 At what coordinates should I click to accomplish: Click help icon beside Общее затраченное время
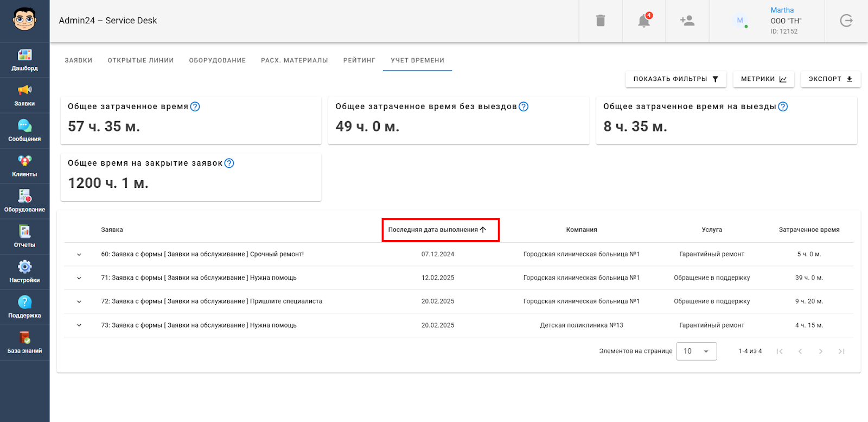pyautogui.click(x=195, y=106)
